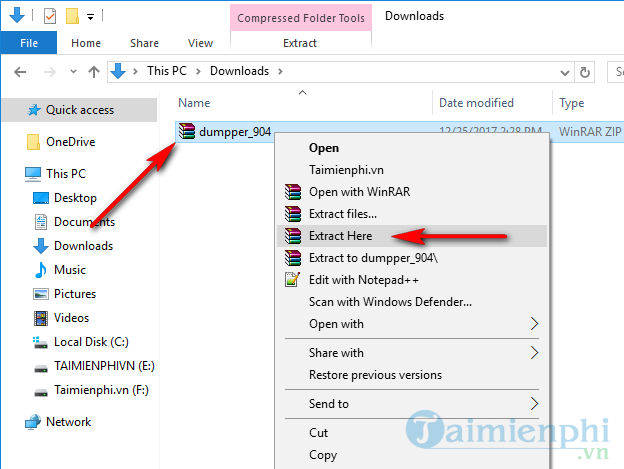
Task: Click the WinRAR icon beside Extract Here
Action: coord(292,236)
